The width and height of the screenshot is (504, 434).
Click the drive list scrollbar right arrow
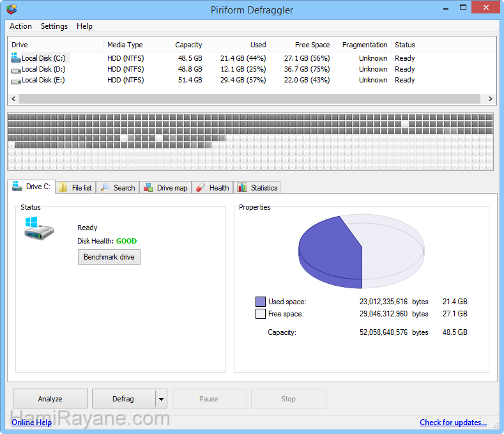[x=490, y=99]
